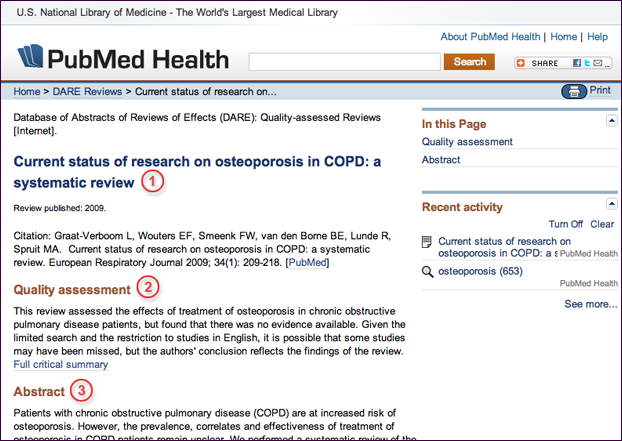Click the Quality assessment section heading
The width and height of the screenshot is (622, 441).
[x=72, y=290]
